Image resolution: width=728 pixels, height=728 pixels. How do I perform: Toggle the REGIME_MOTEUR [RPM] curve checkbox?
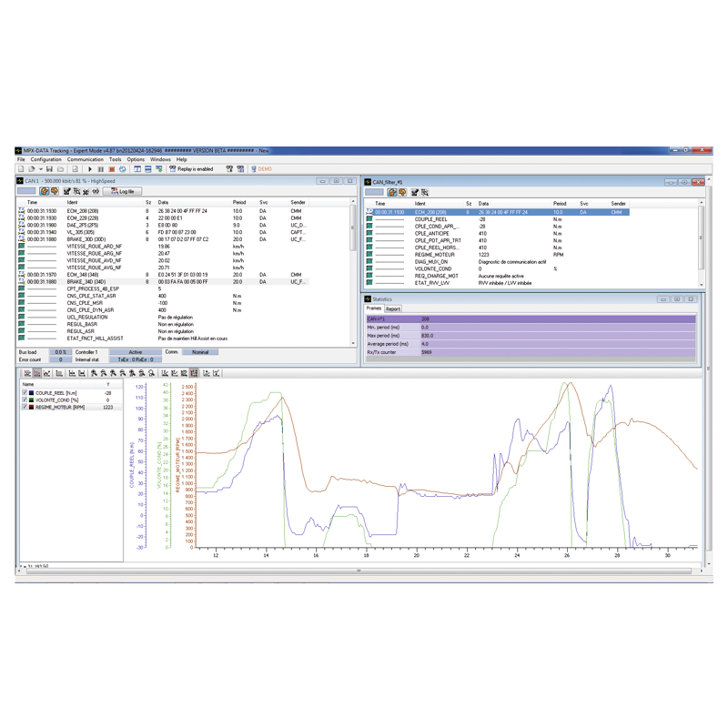click(25, 407)
